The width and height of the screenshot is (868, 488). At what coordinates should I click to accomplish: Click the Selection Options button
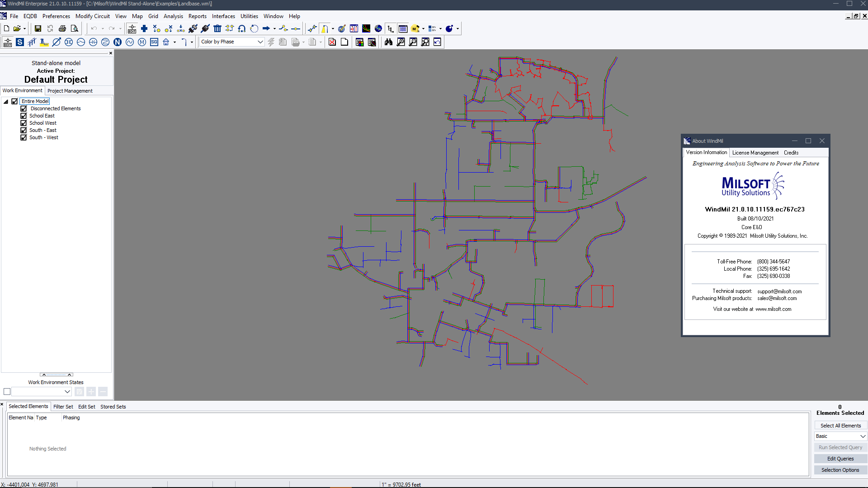click(x=841, y=470)
